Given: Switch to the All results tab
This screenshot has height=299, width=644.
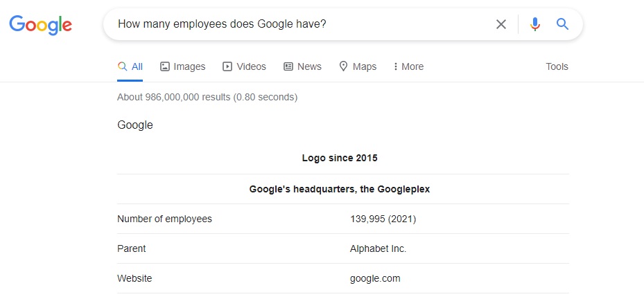Looking at the screenshot, I should click(130, 66).
